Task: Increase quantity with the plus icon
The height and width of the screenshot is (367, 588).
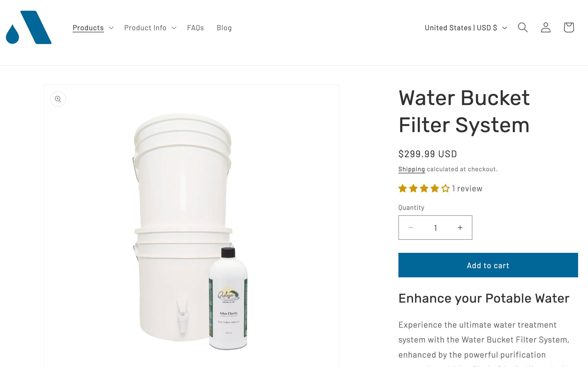Action: click(x=460, y=228)
